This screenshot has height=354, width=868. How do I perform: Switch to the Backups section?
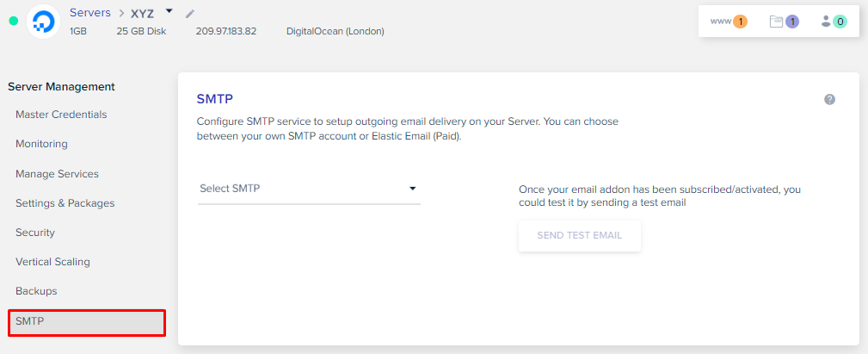click(x=36, y=291)
